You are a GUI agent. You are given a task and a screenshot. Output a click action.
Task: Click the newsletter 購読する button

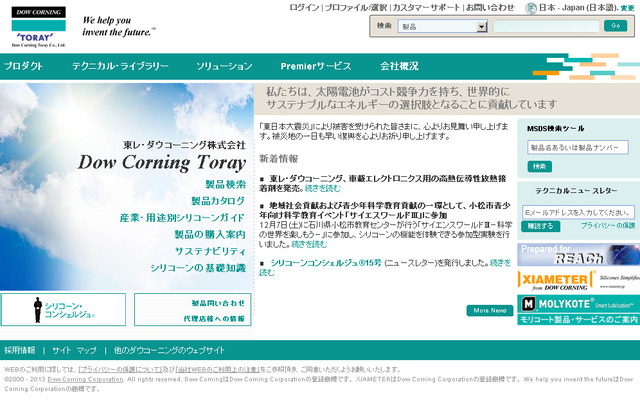click(540, 226)
